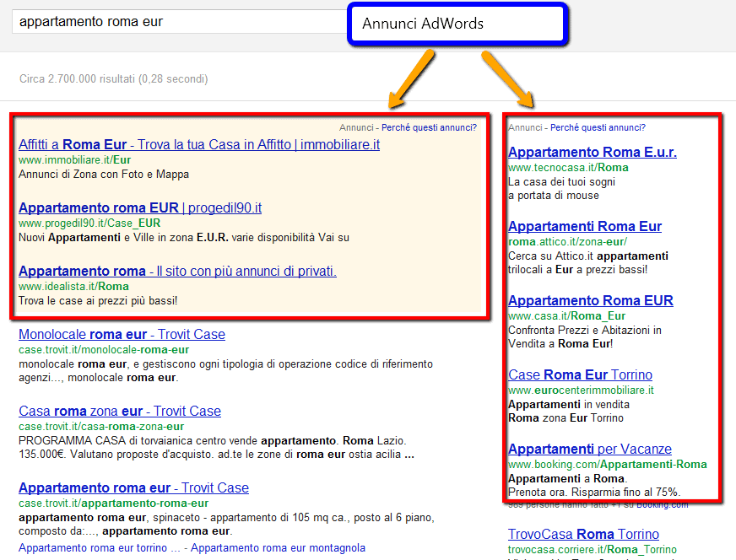This screenshot has width=736, height=560.
Task: Open 'Affitti a Roma Eur' immobiliare.it ad
Action: (198, 144)
